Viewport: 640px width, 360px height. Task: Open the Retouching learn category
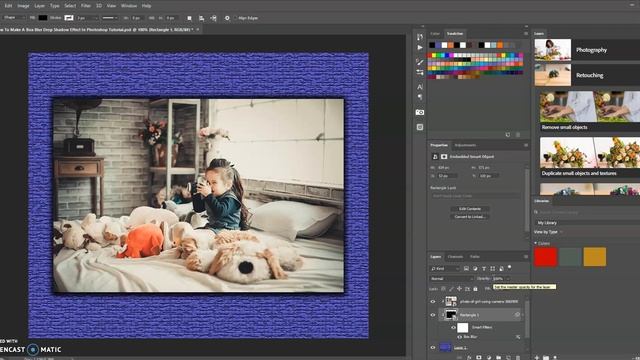[x=587, y=75]
